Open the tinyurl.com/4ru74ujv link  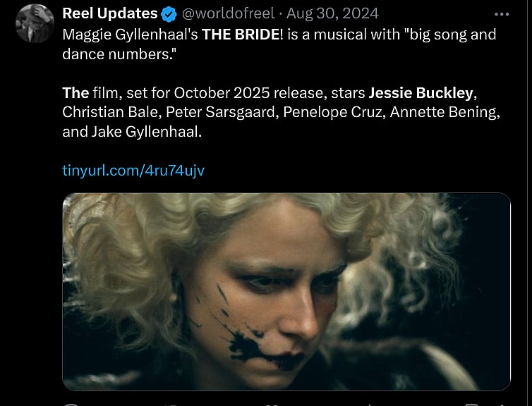(x=133, y=170)
